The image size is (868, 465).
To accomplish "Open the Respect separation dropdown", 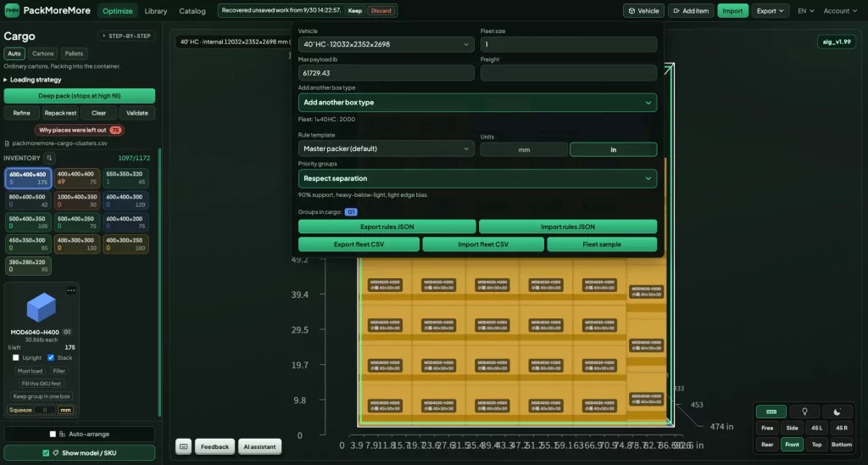I will pyautogui.click(x=477, y=178).
